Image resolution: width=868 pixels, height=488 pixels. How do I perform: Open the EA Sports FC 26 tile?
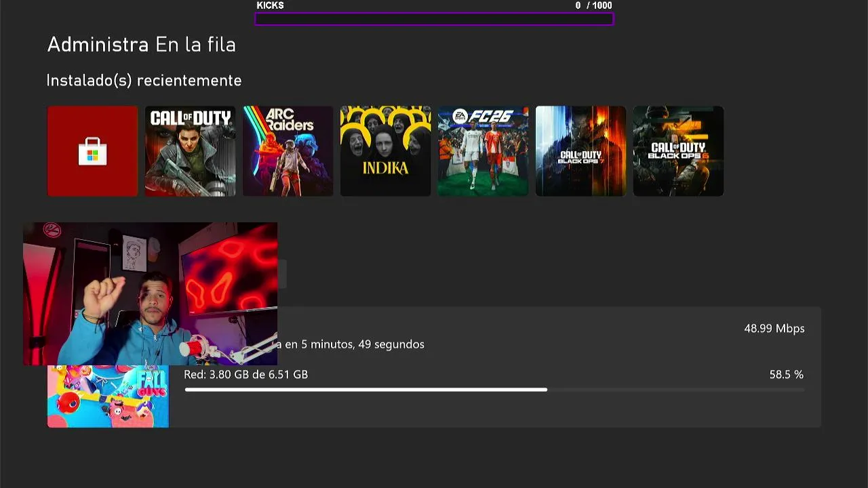(x=483, y=151)
